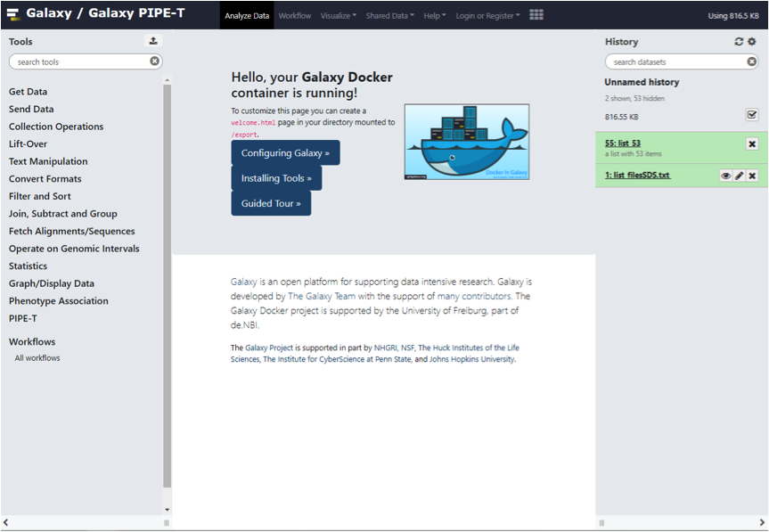This screenshot has height=532, width=769.
Task: Collapse the history panel with right arrow
Action: (762, 523)
